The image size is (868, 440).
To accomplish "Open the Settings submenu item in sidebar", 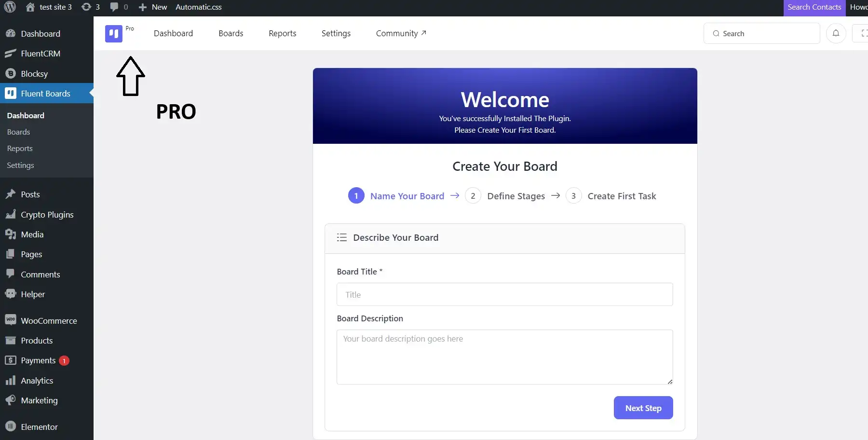I will point(20,165).
